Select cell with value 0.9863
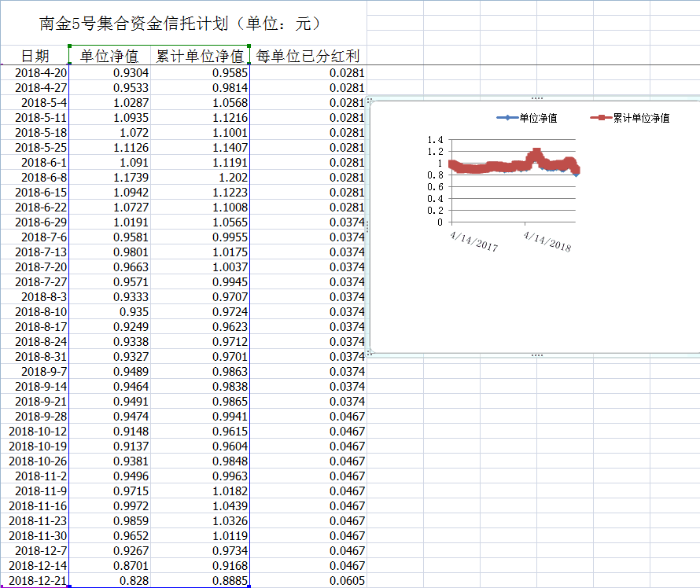 [200, 372]
